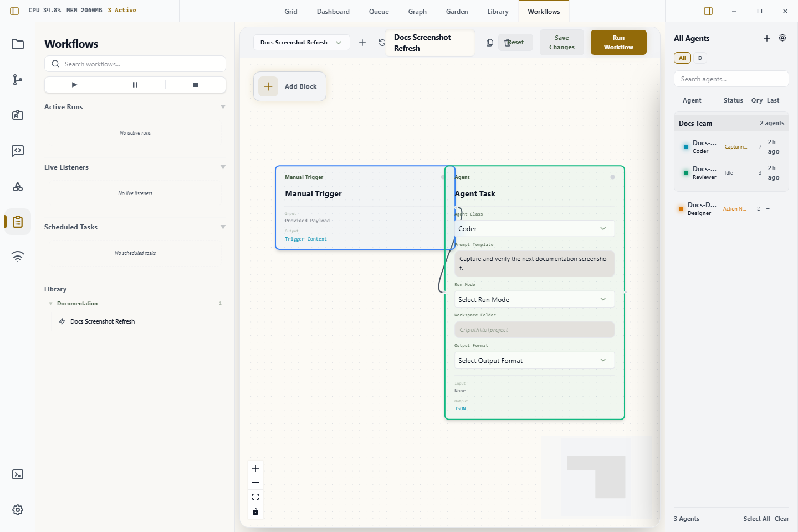Image resolution: width=798 pixels, height=532 pixels.
Task: Click the Add Block button
Action: point(290,86)
